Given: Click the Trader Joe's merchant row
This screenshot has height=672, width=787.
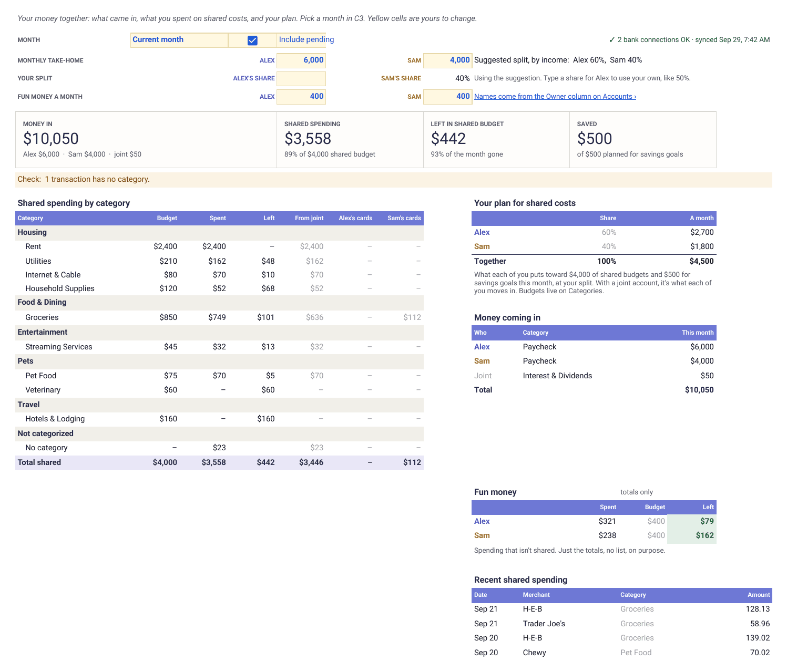Looking at the screenshot, I should pyautogui.click(x=544, y=624).
